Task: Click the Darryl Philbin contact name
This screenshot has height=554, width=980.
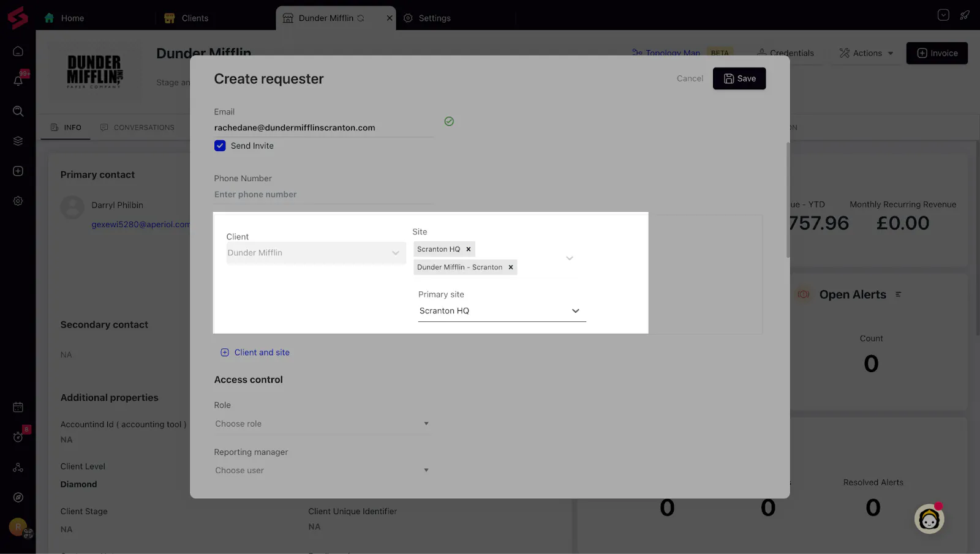Action: pyautogui.click(x=118, y=205)
